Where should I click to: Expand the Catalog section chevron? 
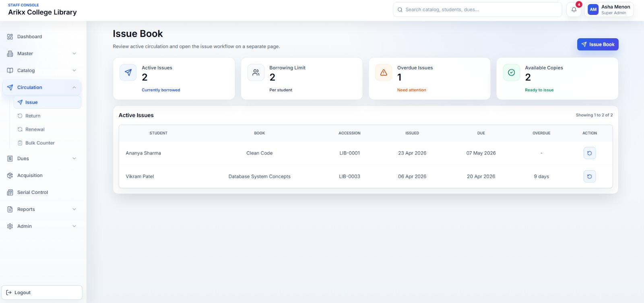[74, 70]
